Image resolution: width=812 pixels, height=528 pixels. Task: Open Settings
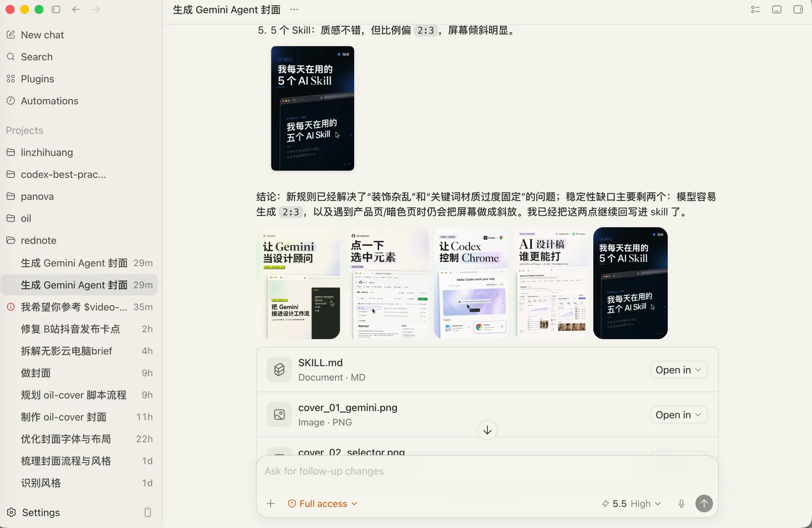[33, 512]
